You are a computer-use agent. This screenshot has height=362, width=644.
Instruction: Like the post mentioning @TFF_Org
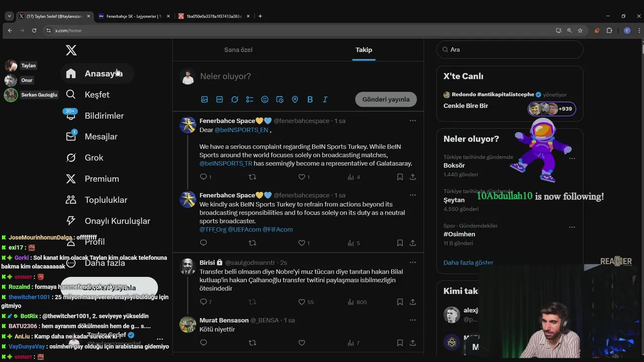302,243
